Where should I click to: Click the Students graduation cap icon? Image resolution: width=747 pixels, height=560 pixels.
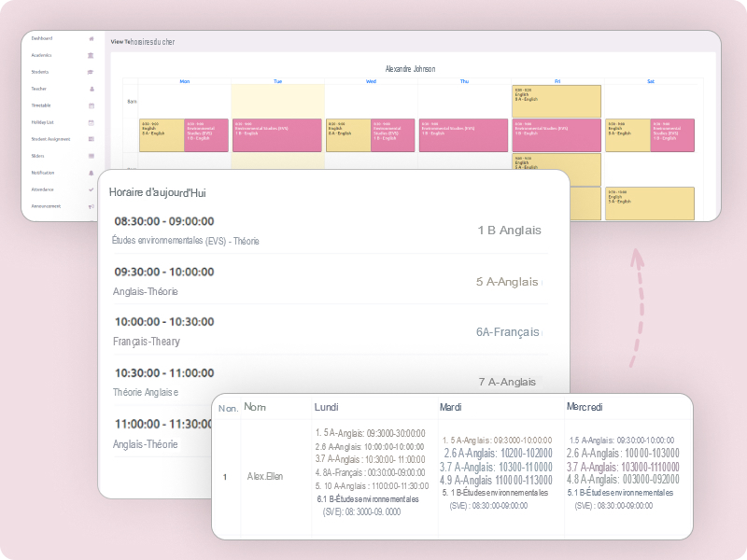(x=92, y=72)
